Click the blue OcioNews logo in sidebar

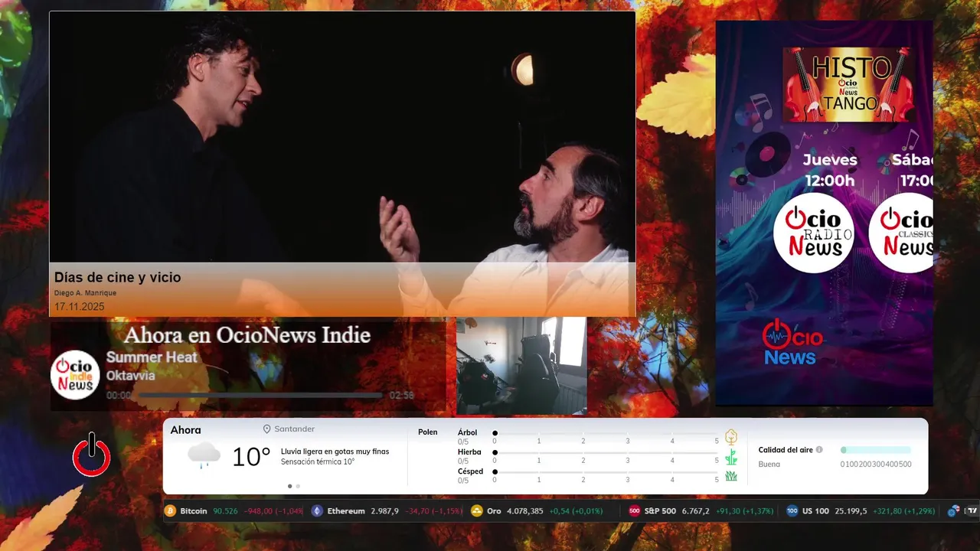(793, 342)
